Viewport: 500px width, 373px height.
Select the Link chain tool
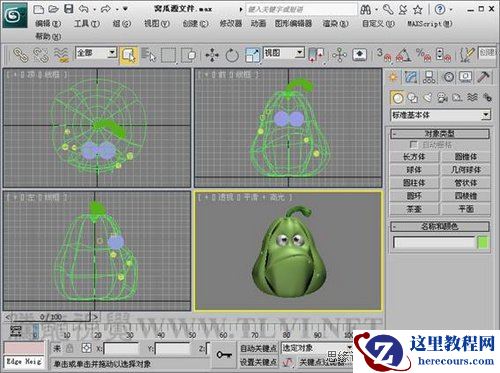coord(21,55)
